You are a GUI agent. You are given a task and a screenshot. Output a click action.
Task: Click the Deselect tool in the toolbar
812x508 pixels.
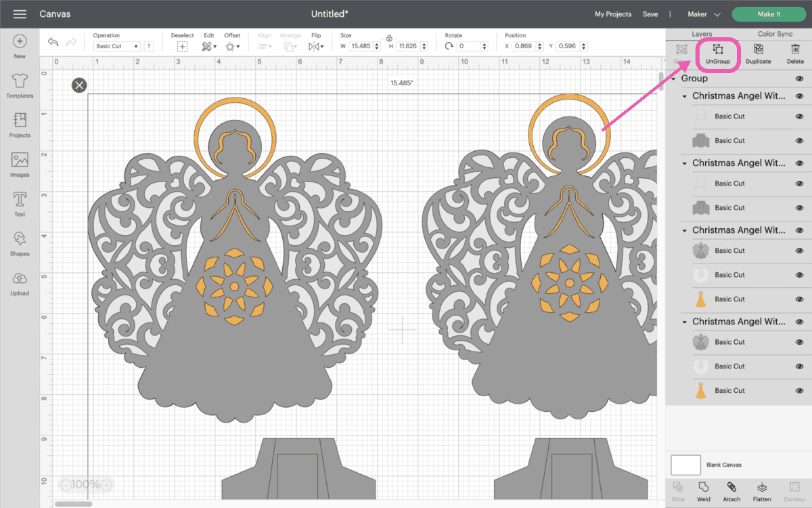(x=181, y=45)
